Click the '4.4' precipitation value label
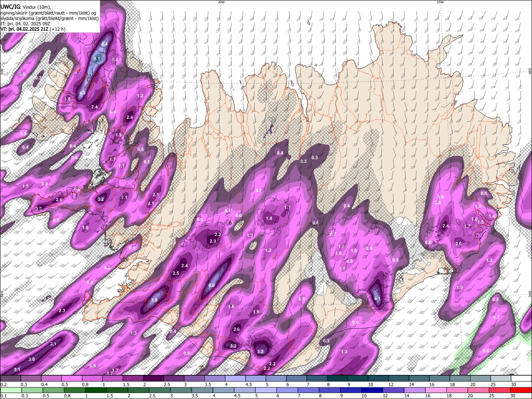 tap(104, 44)
